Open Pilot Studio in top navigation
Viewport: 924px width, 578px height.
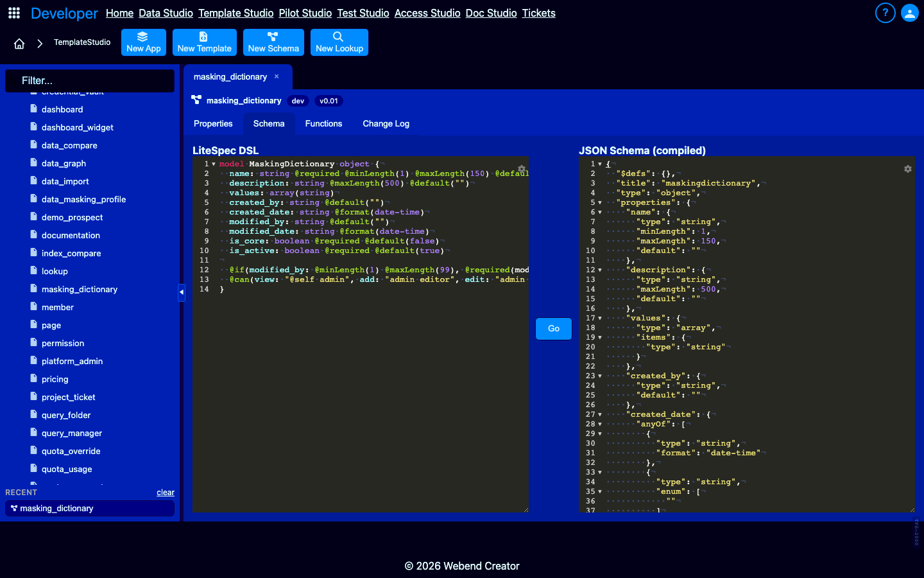pos(305,13)
